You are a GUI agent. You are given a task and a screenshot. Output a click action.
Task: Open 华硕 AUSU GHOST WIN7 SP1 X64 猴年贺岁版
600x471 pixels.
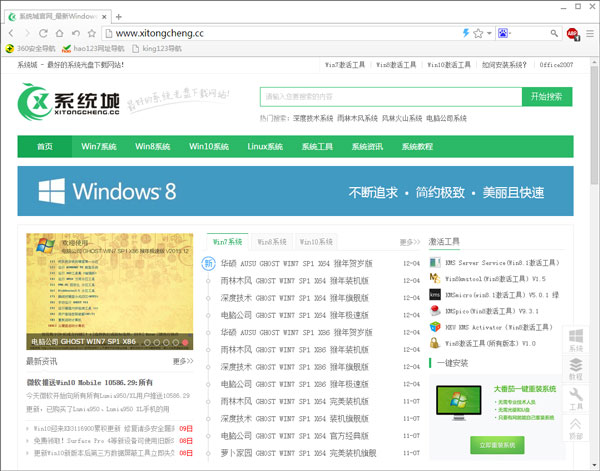point(297,263)
